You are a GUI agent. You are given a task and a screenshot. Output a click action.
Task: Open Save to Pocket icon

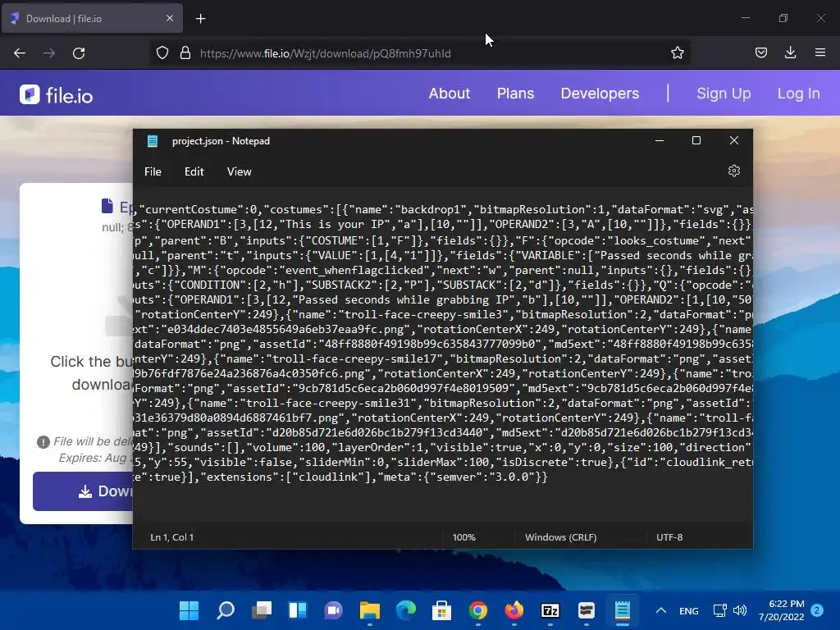pyautogui.click(x=761, y=53)
